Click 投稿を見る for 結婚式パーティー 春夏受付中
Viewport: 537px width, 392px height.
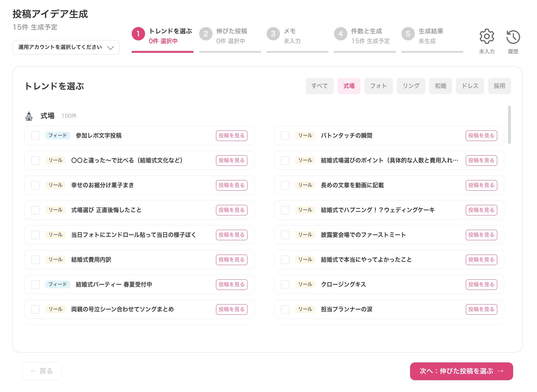[232, 284]
